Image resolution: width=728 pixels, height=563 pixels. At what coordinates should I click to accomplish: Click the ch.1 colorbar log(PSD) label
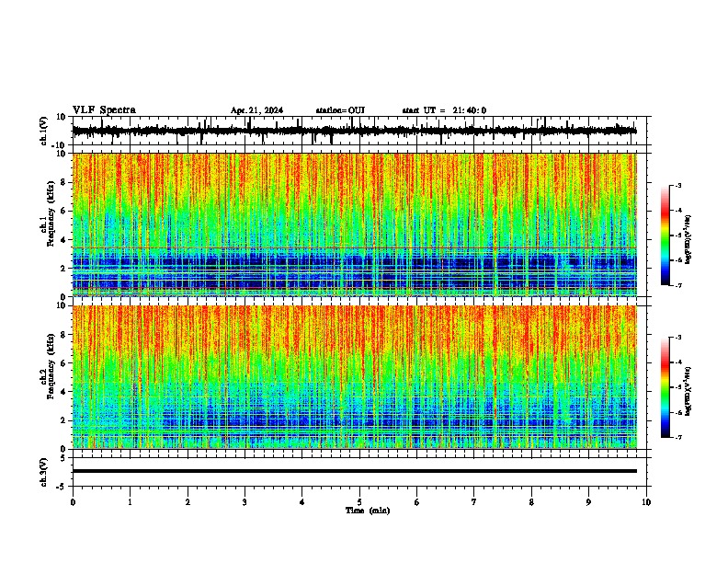point(688,240)
